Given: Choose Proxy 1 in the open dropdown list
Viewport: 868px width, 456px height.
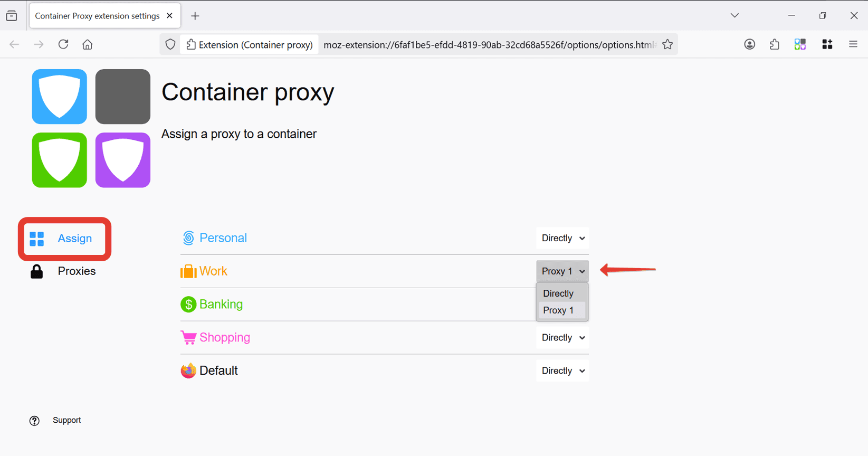Looking at the screenshot, I should [x=562, y=310].
